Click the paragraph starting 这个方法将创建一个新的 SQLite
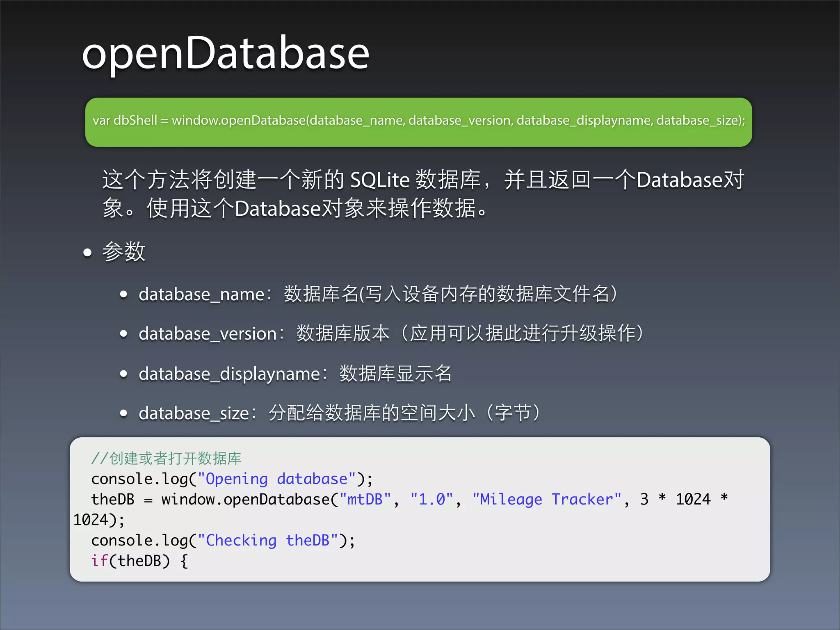Image resolution: width=840 pixels, height=630 pixels. click(x=423, y=194)
